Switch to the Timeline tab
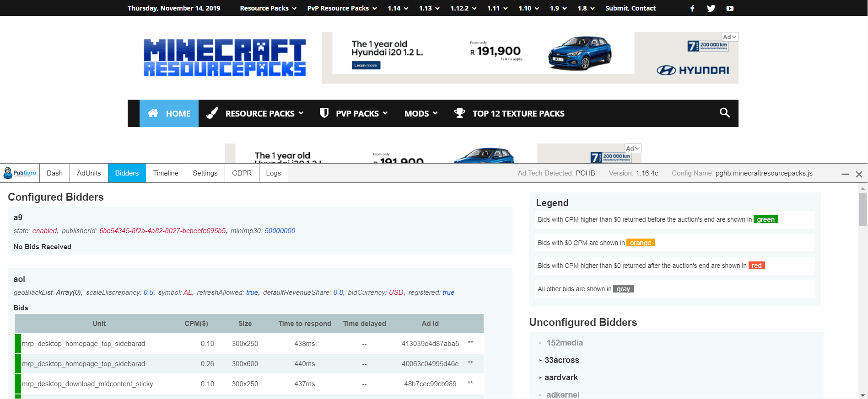This screenshot has height=399, width=868. pos(166,173)
